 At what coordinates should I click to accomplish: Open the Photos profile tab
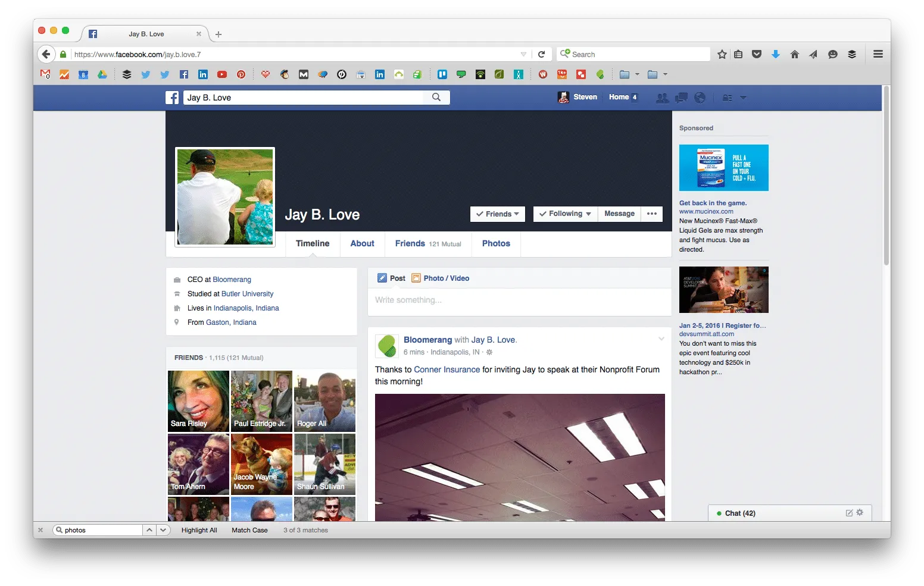(496, 244)
